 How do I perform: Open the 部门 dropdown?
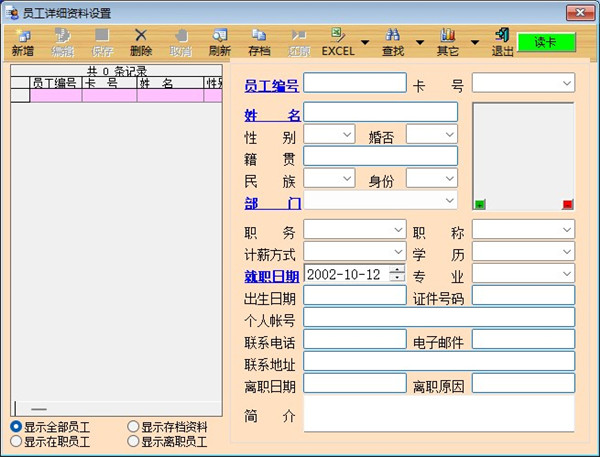(381, 200)
